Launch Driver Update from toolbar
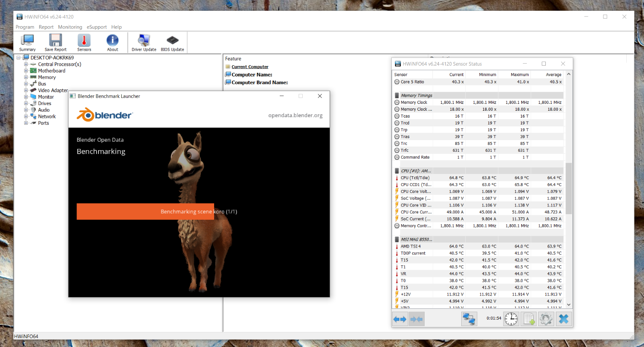Image resolution: width=644 pixels, height=347 pixels. point(144,43)
